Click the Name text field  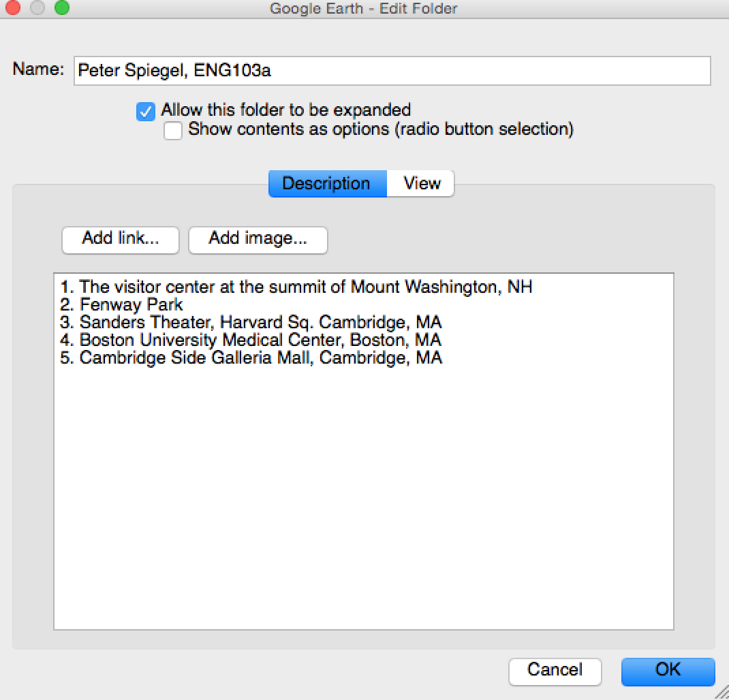pyautogui.click(x=392, y=70)
